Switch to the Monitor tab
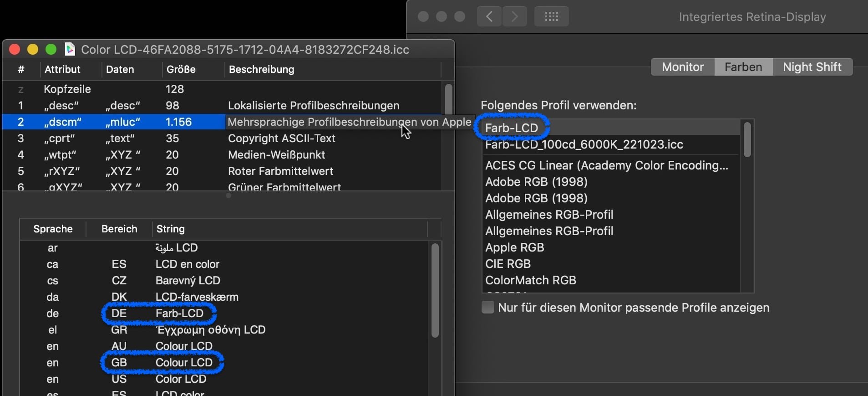Image resolution: width=868 pixels, height=396 pixels. [683, 67]
